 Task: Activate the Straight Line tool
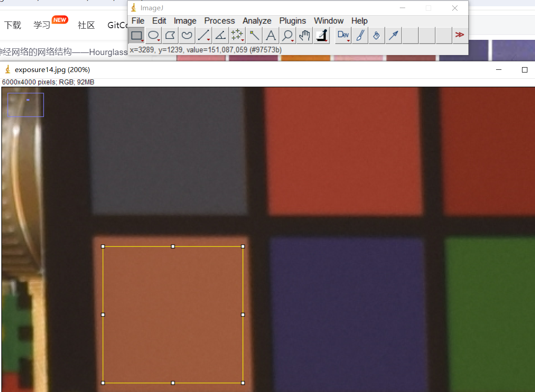pos(204,35)
